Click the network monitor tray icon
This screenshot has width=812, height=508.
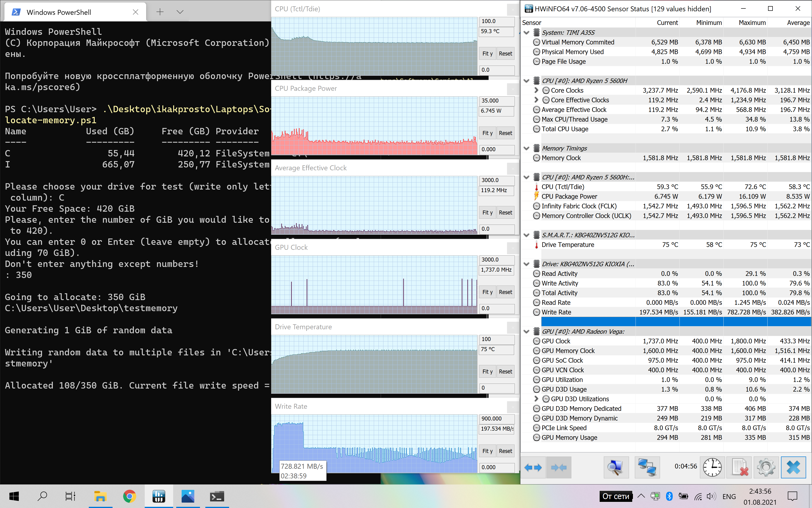655,496
